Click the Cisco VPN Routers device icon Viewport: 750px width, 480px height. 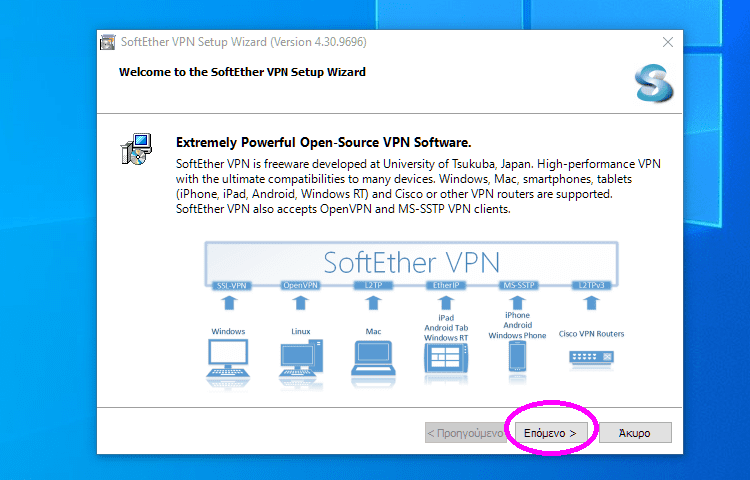click(591, 357)
